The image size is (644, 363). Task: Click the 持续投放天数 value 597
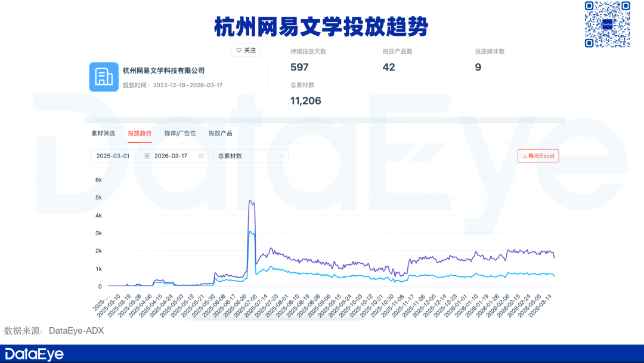[299, 67]
